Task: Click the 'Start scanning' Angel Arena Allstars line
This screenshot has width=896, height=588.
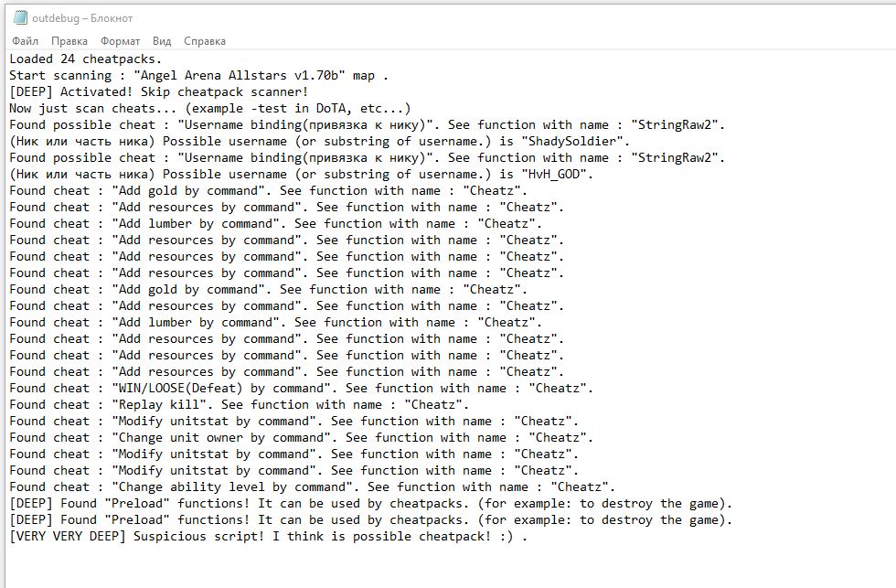Action: point(199,75)
